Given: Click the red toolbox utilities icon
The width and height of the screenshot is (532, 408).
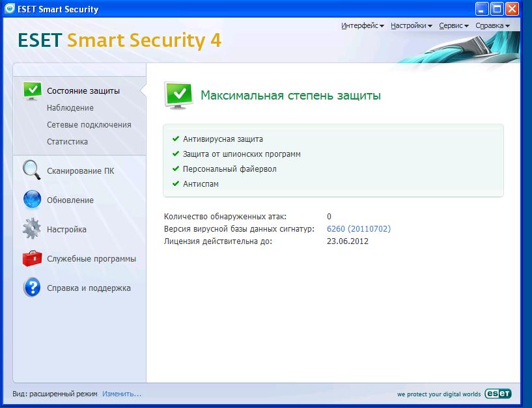Looking at the screenshot, I should point(32,258).
